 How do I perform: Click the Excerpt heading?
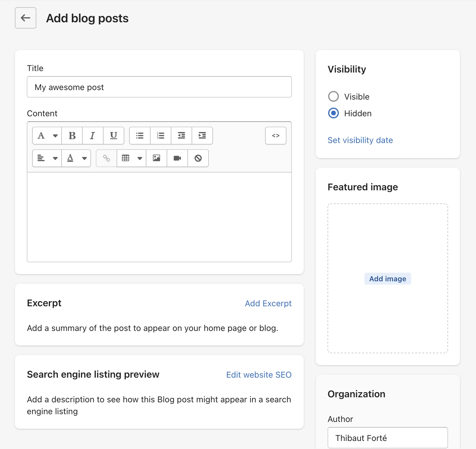[x=44, y=303]
